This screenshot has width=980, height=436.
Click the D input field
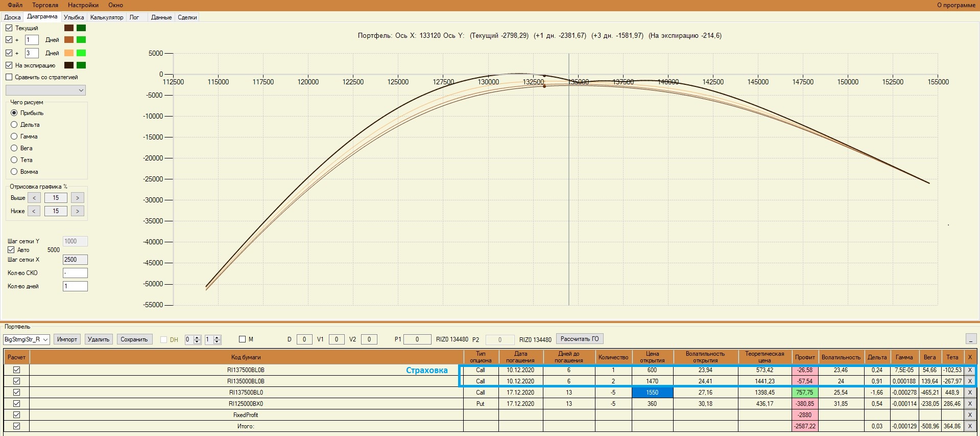[x=304, y=339]
